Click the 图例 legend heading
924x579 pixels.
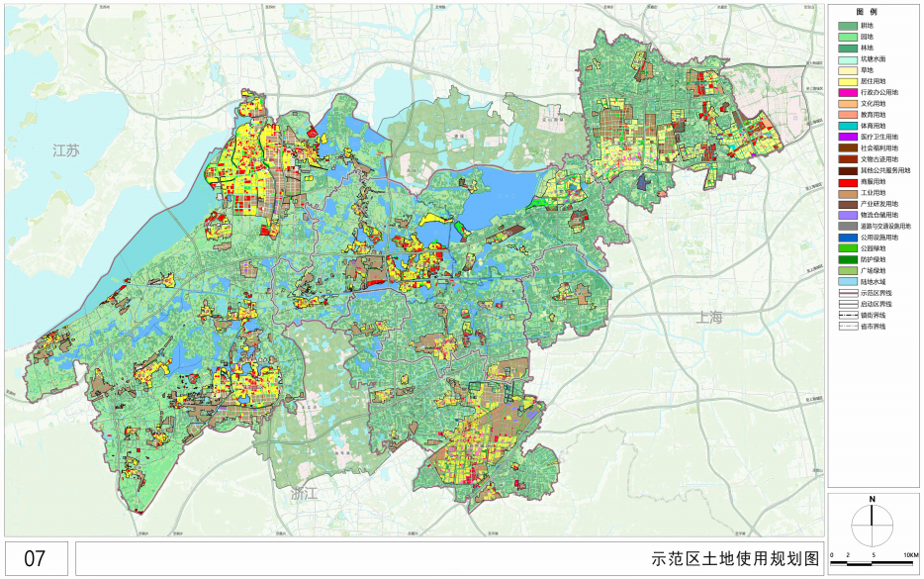point(867,13)
